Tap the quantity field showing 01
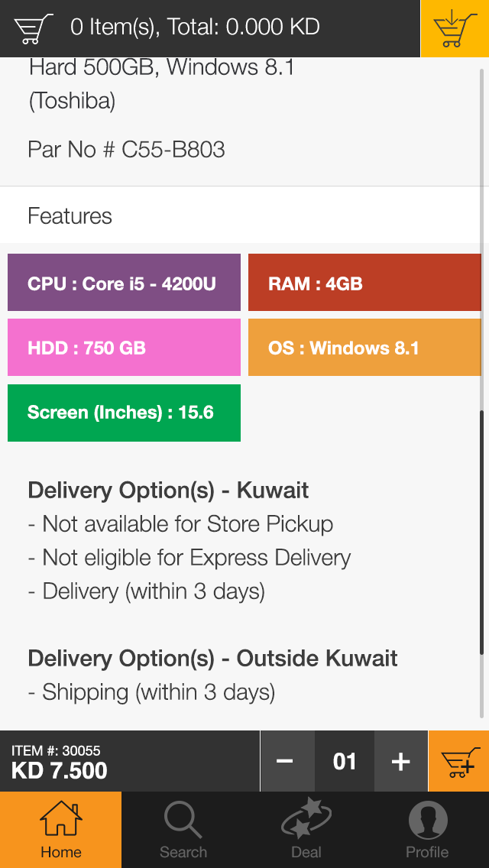Viewport: 489px width, 868px height. pos(345,761)
